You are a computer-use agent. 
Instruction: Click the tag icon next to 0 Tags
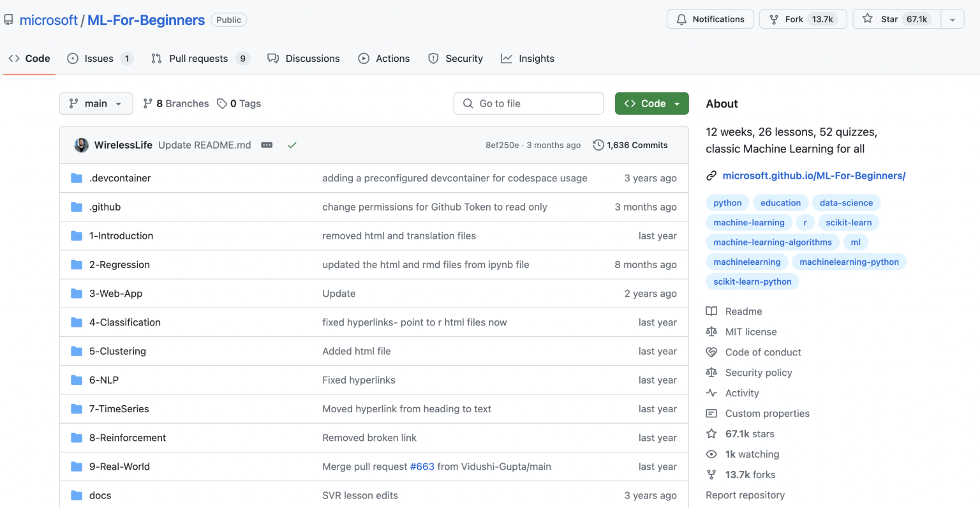(222, 103)
